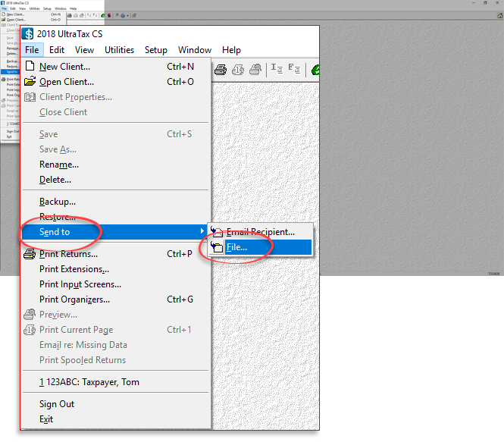Open dropdown arrow beside help icon in small background toolbar
This screenshot has height=442, width=504.
(127, 15)
